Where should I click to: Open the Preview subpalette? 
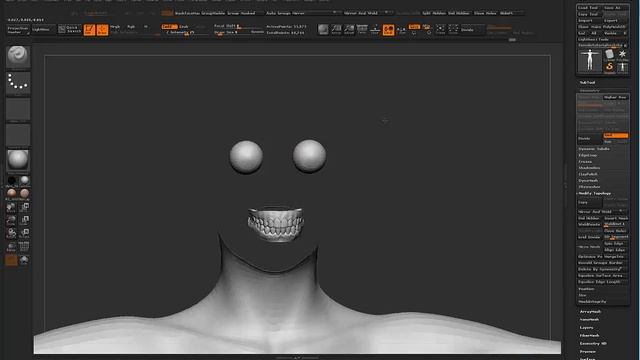[588, 351]
